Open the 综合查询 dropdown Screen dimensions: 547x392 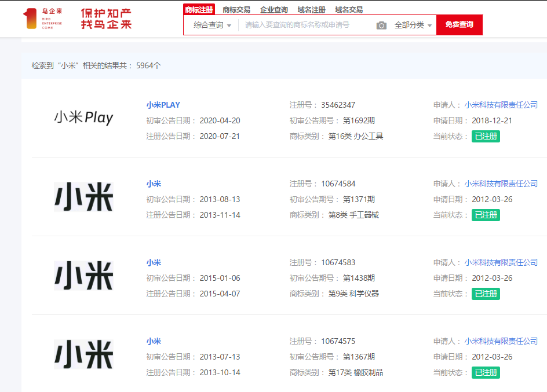pyautogui.click(x=212, y=25)
